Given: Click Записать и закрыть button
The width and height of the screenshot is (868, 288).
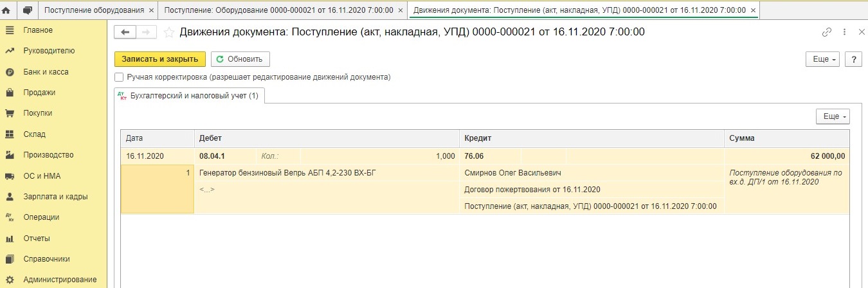Looking at the screenshot, I should click(160, 59).
